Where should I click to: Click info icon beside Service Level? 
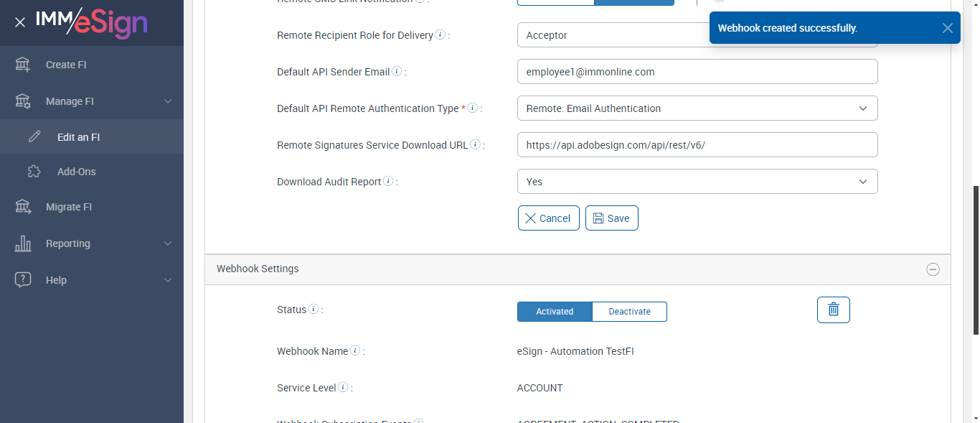[x=343, y=388]
